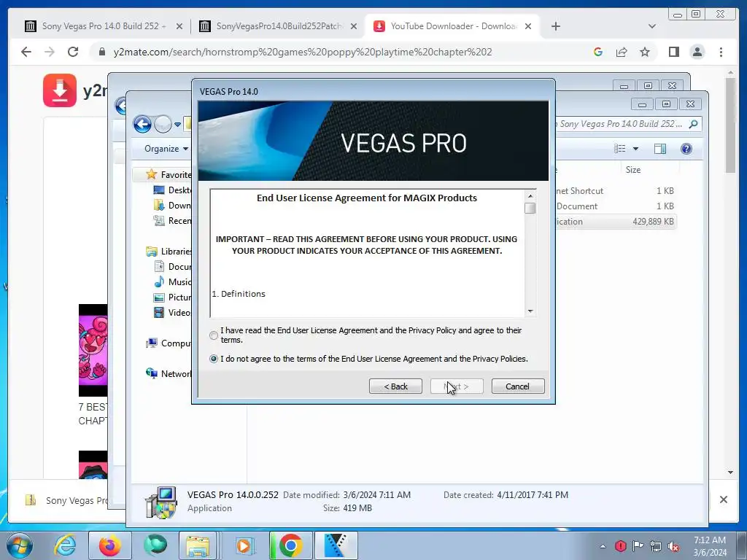
Task: Reload the y2mate page
Action: [73, 52]
